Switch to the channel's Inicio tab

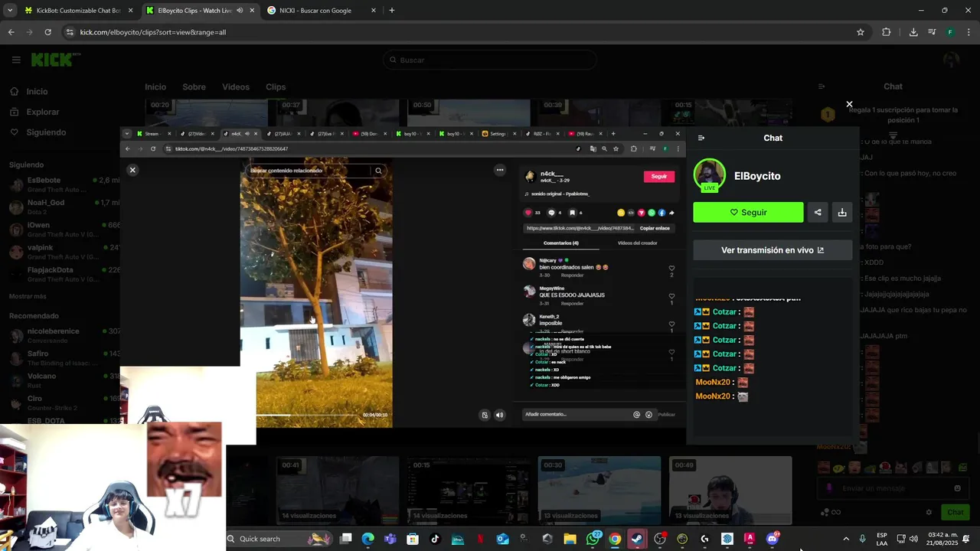click(x=155, y=87)
